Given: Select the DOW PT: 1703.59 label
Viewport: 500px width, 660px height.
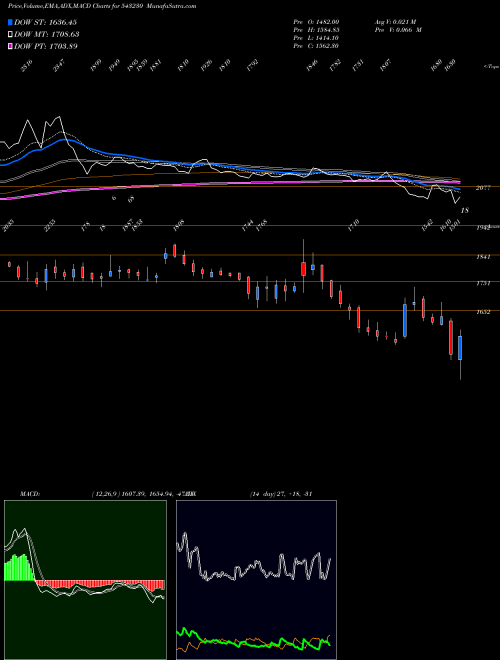Looking at the screenshot, I should [46, 46].
